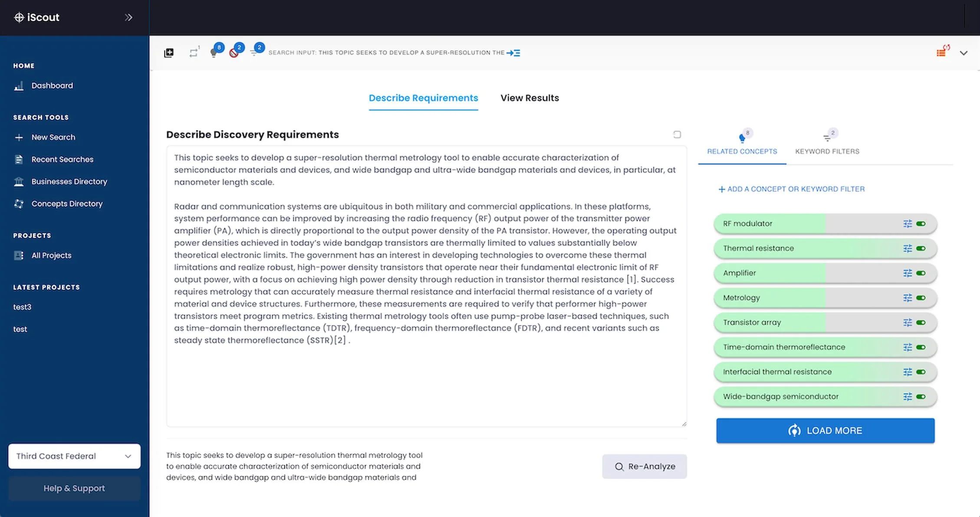
Task: Open Recent Searches in the sidebar
Action: (62, 159)
